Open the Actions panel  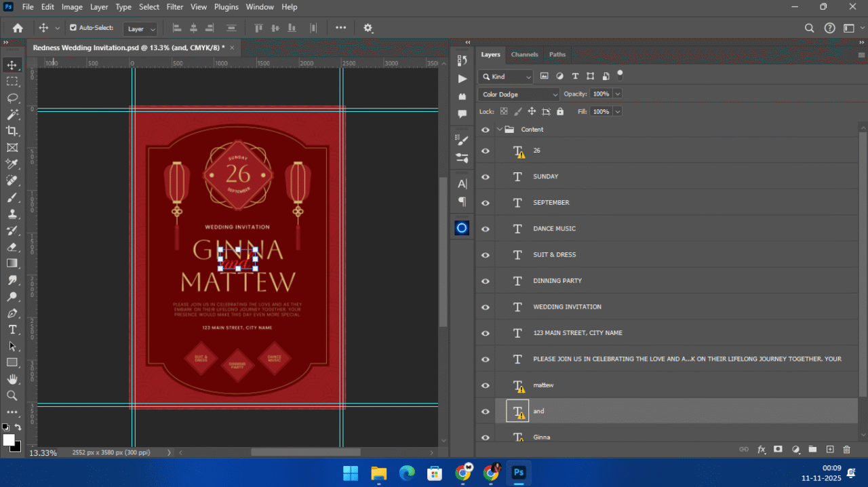(x=462, y=79)
